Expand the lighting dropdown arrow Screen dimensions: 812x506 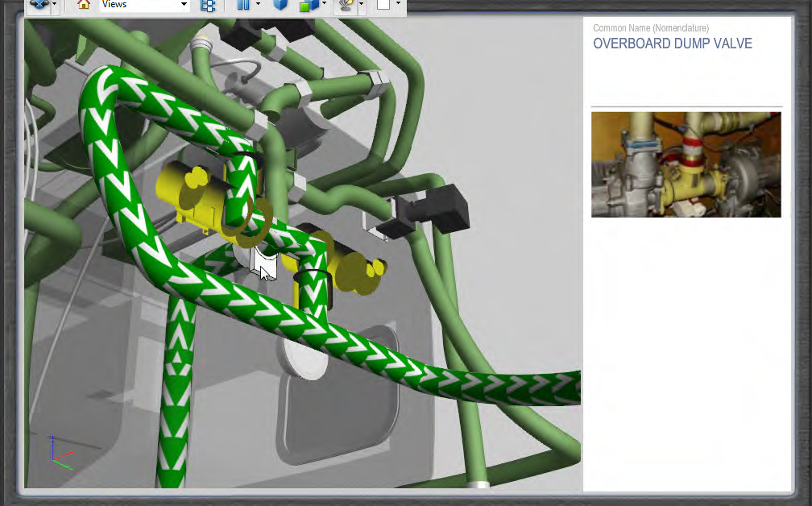tap(361, 5)
